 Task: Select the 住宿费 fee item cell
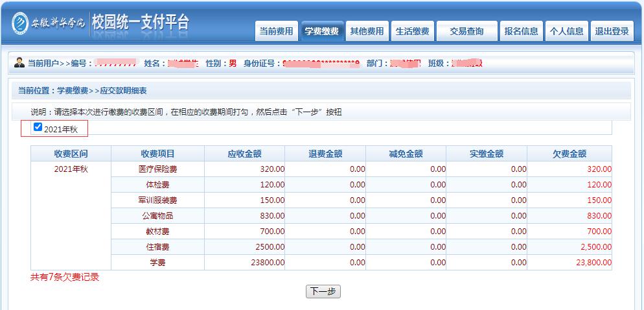[157, 246]
